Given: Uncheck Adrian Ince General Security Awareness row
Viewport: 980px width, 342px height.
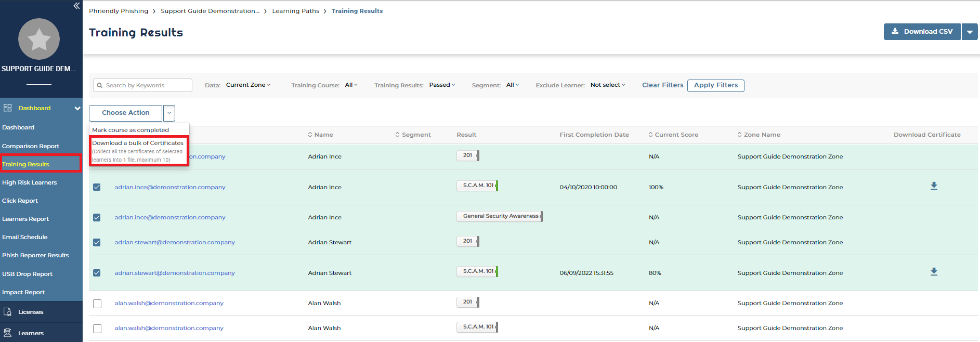Looking at the screenshot, I should (97, 218).
